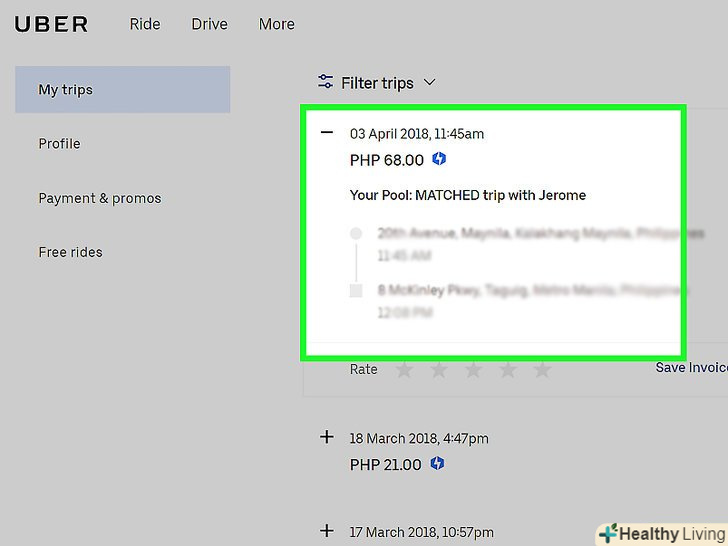Screen dimensions: 728x546
Task: Click blue badge beside PHP 68.00
Action: (439, 159)
